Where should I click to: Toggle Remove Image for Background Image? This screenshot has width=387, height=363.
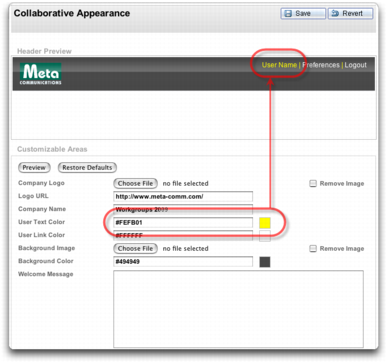(313, 249)
